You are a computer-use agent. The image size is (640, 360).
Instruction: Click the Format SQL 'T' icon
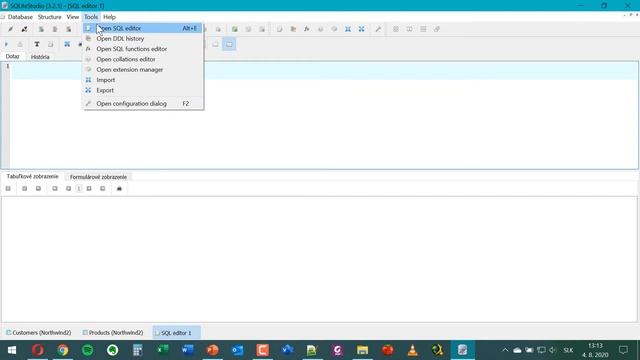pyautogui.click(x=37, y=44)
